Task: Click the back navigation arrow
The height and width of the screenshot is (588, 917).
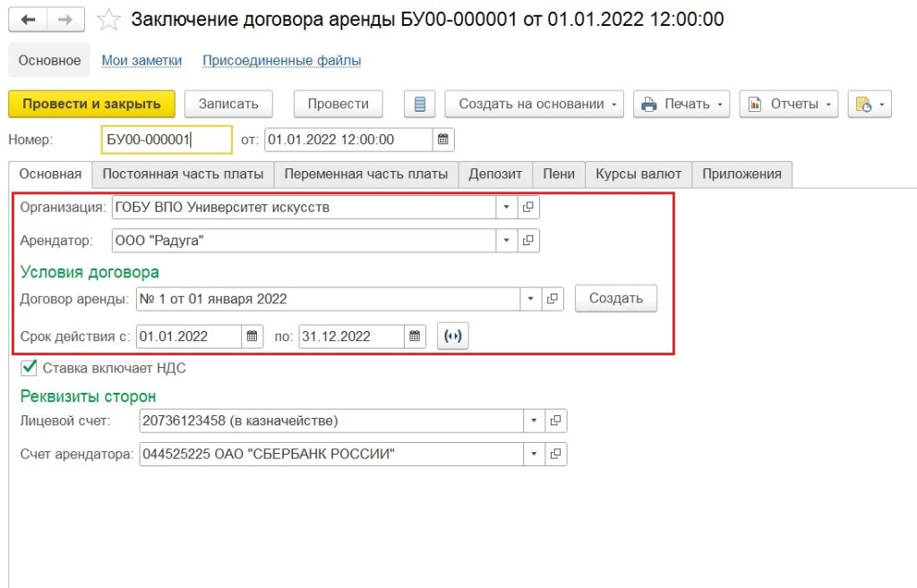Action: (x=28, y=19)
